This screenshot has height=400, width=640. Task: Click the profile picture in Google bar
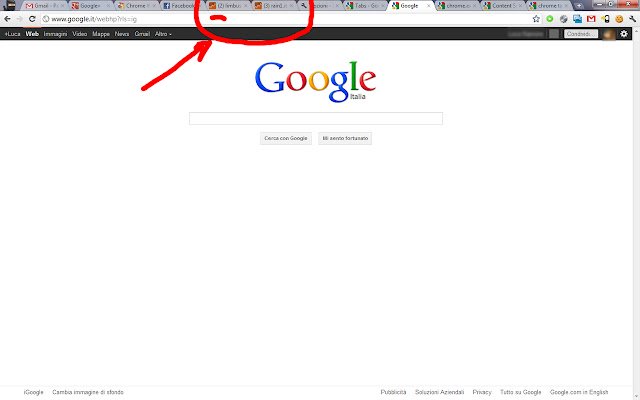(609, 34)
